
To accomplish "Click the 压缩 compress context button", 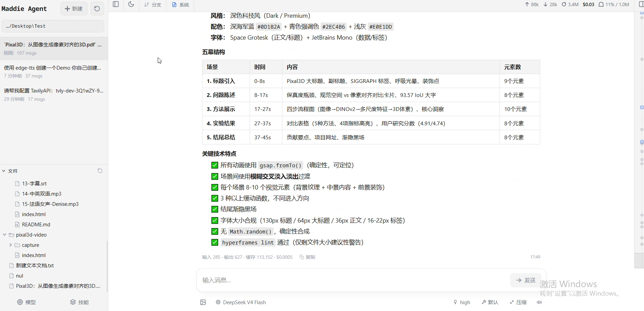I will pos(518,302).
